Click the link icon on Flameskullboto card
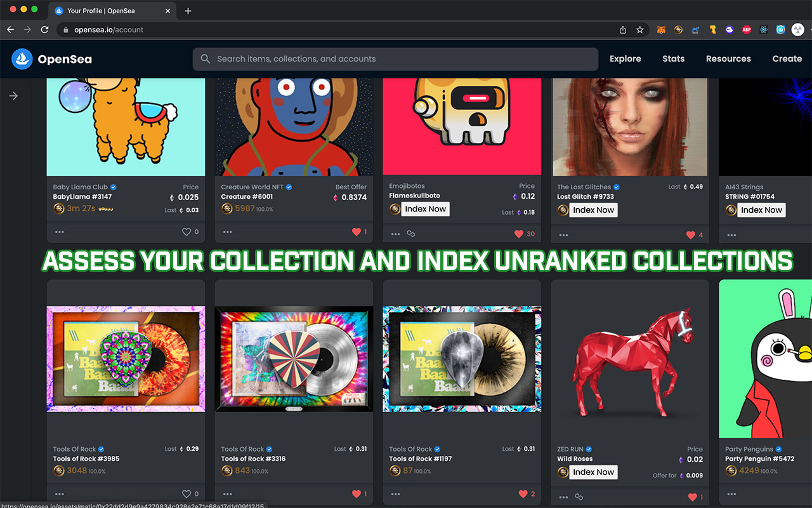Image resolution: width=812 pixels, height=508 pixels. (411, 234)
